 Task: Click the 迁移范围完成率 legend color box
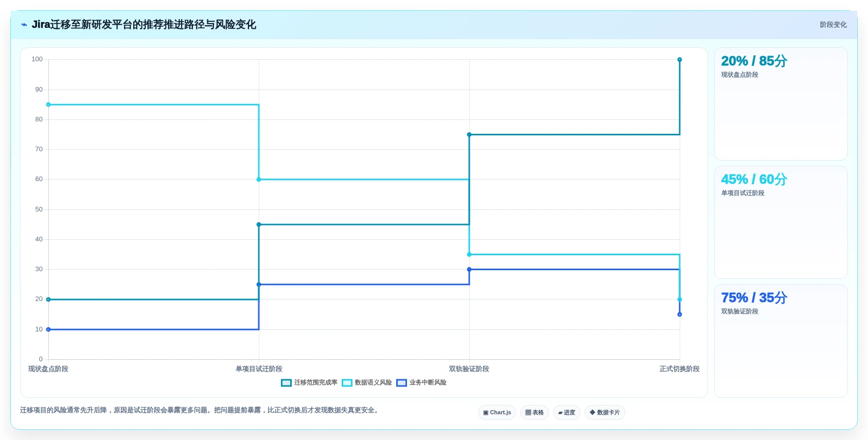click(287, 382)
